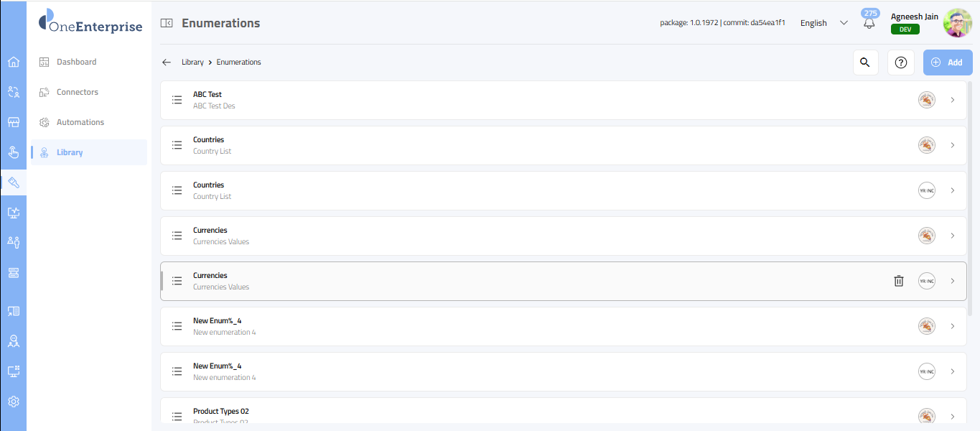
Task: Collapse the sidebar panel toggle icon
Action: (x=167, y=23)
